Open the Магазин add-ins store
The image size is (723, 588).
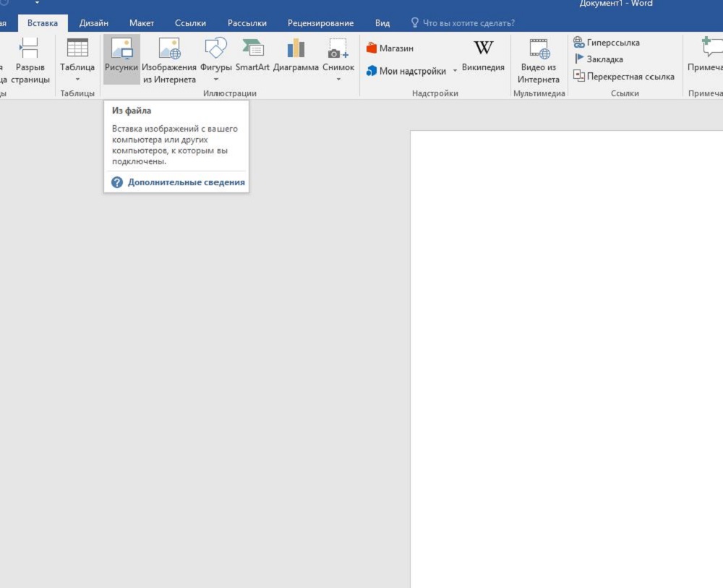pos(390,48)
